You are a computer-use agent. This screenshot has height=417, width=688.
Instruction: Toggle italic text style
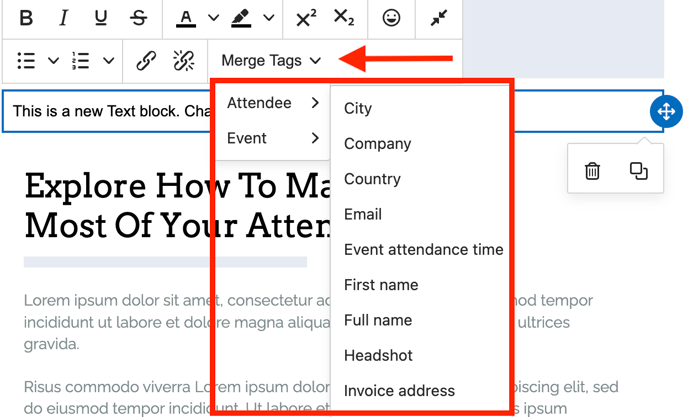pyautogui.click(x=64, y=18)
